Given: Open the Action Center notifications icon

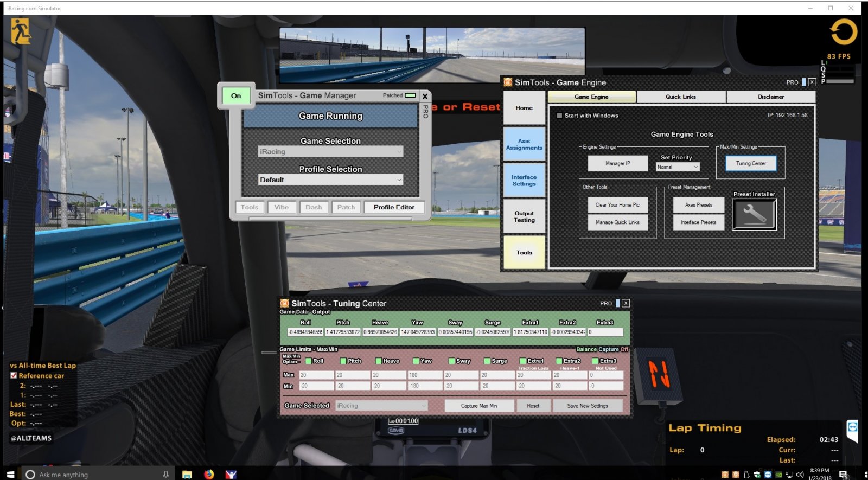Looking at the screenshot, I should [x=844, y=475].
